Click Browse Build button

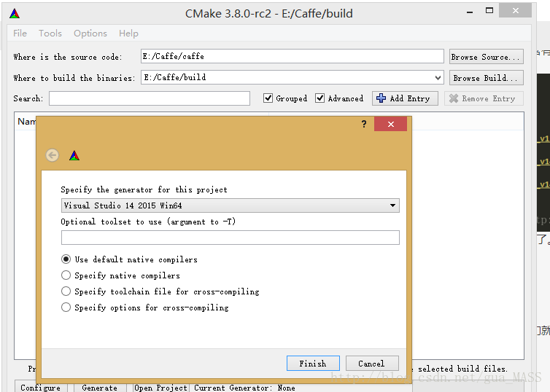click(x=486, y=78)
